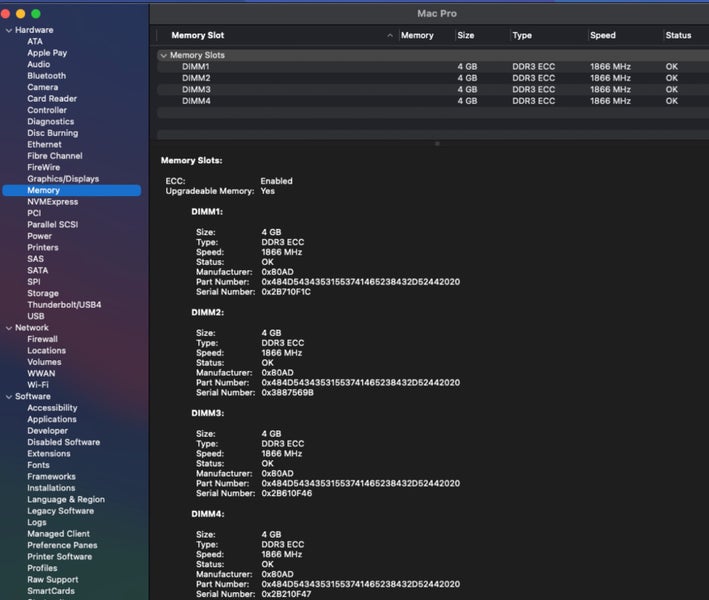709x600 pixels.
Task: Select the DIMM2 table row
Action: pyautogui.click(x=433, y=78)
